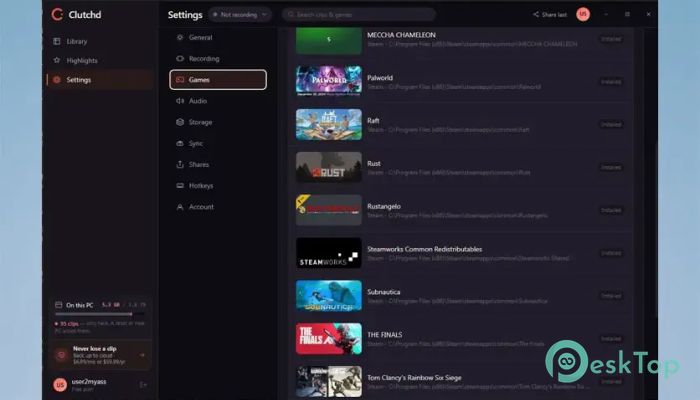Click the Raft game thumbnail
The width and height of the screenshot is (700, 400).
coord(329,124)
